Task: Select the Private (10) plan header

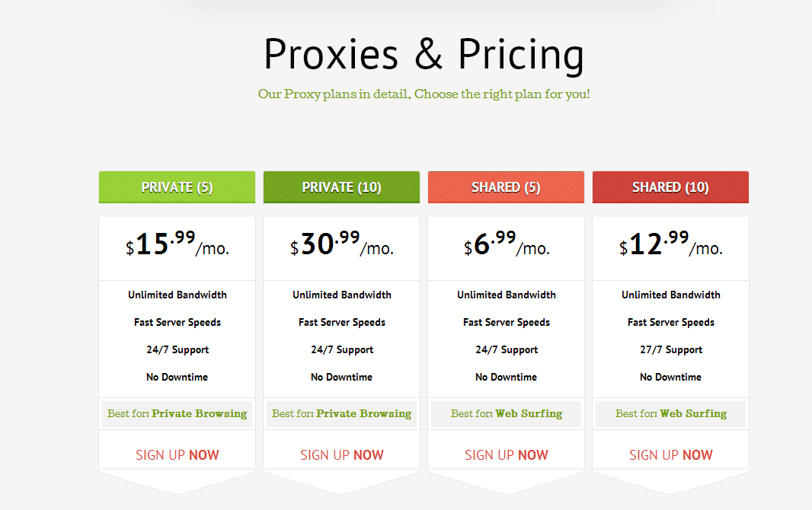Action: pyautogui.click(x=342, y=187)
